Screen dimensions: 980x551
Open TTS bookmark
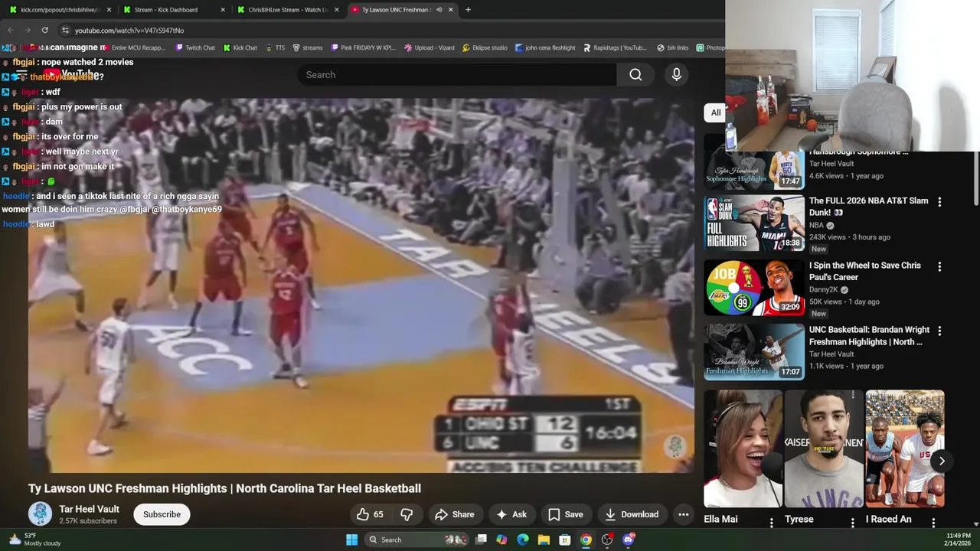point(275,47)
